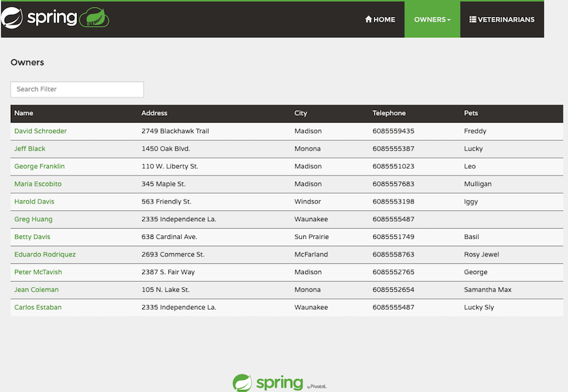Screen dimensions: 568x392
Task: Open owner Carlos Estaban
Action: (x=38, y=308)
